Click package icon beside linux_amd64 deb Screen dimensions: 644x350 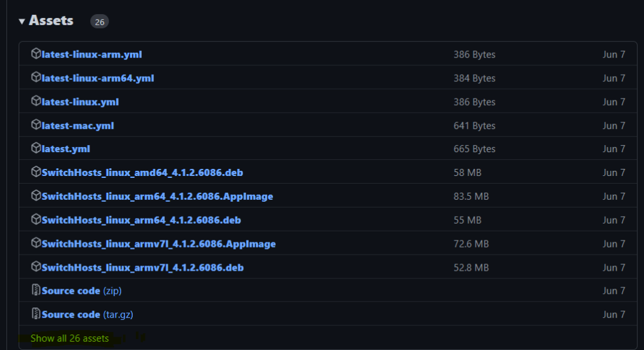click(x=35, y=171)
